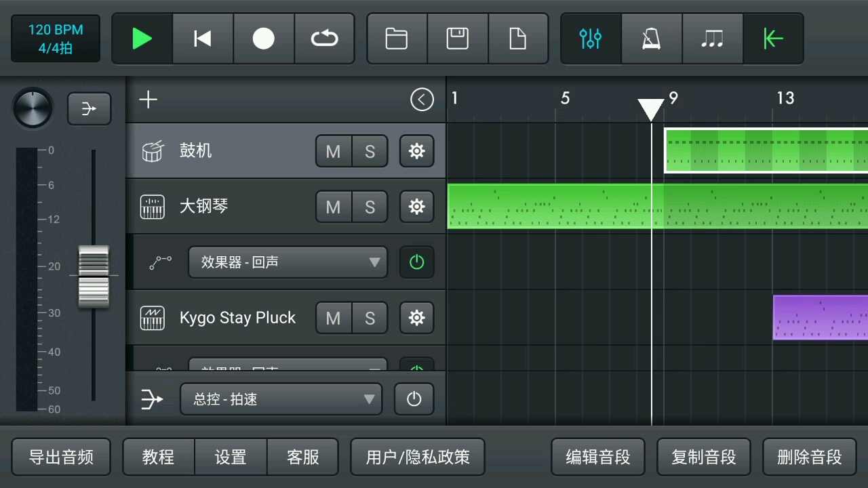Open the routing icon beside the knob
Image resolution: width=868 pixels, height=488 pixels.
tap(89, 108)
